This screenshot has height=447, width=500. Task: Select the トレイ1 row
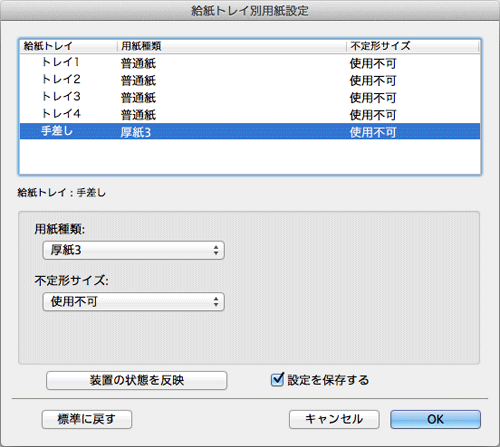tap(250, 63)
